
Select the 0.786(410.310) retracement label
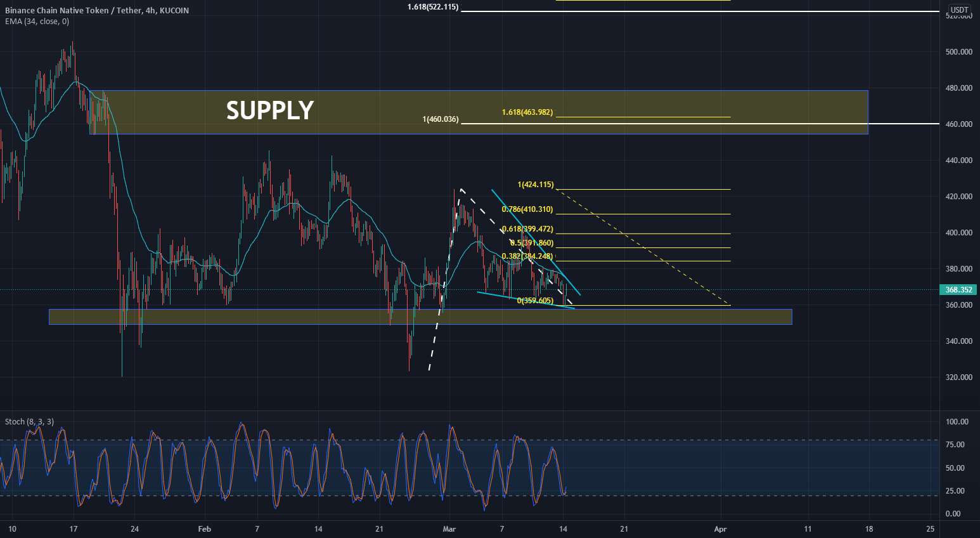tap(527, 209)
